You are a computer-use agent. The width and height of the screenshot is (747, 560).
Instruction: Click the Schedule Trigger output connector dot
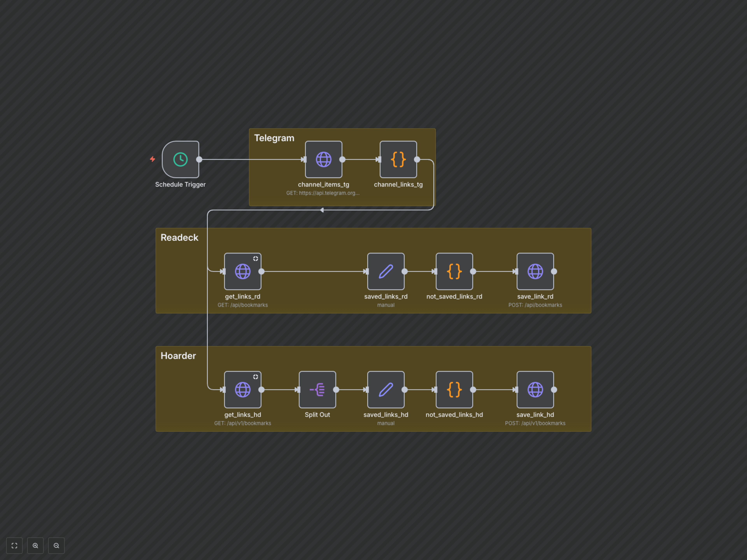click(199, 159)
